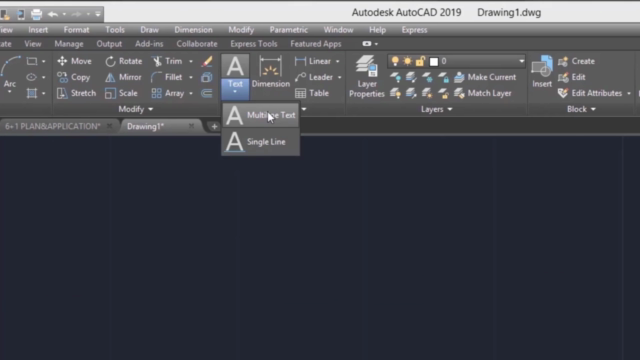
Task: Open the Window menu
Action: [x=338, y=30]
